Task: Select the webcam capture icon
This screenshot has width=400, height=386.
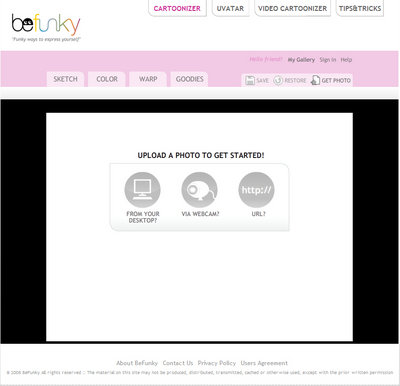Action: click(200, 190)
